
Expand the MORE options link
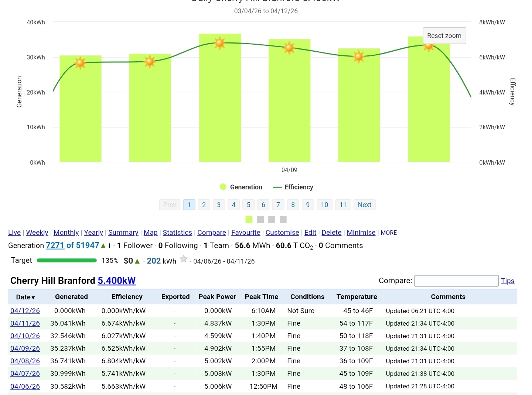(389, 233)
